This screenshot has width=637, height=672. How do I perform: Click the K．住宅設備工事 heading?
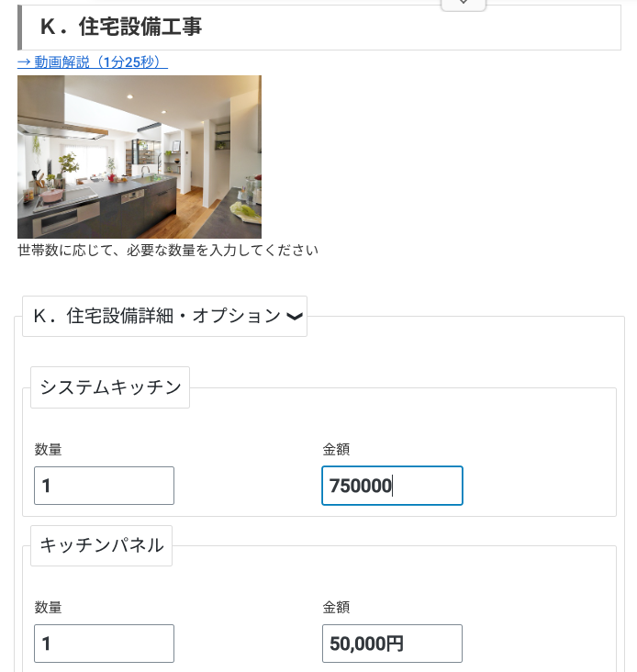(121, 27)
